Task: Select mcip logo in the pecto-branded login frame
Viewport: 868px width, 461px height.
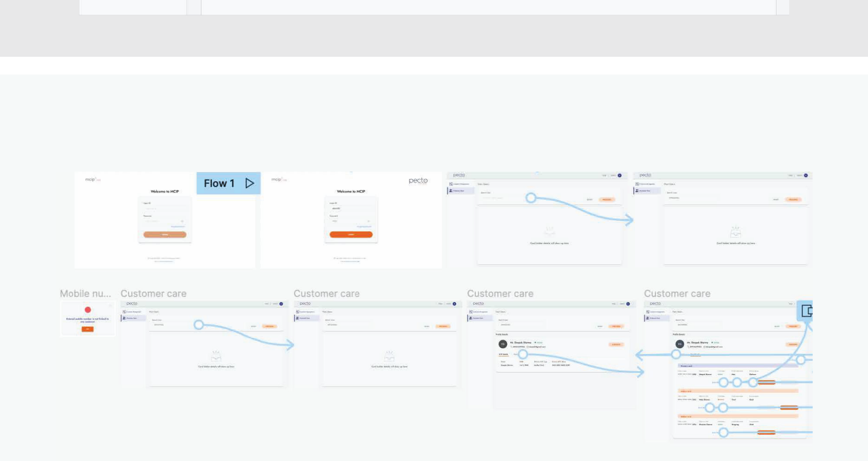Action: click(279, 180)
